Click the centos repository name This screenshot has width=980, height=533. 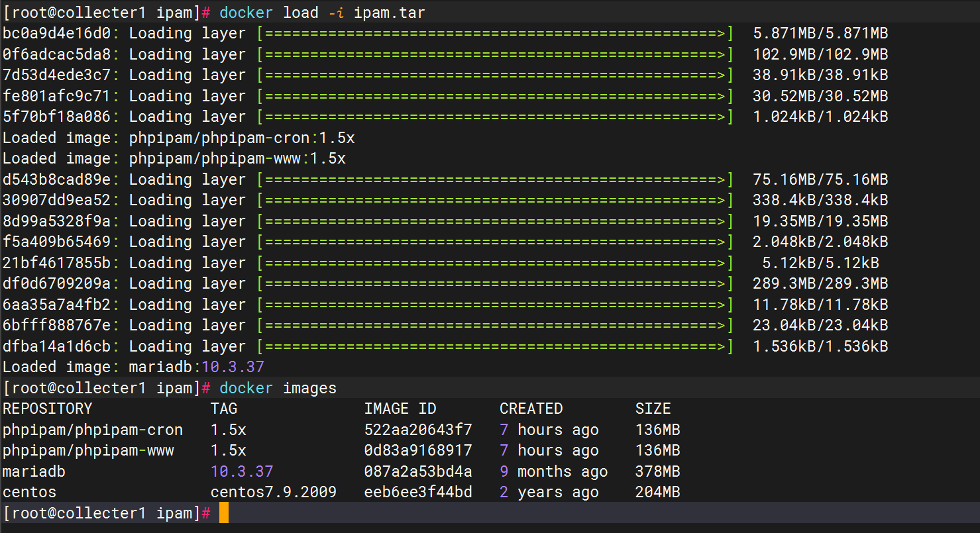pyautogui.click(x=30, y=492)
